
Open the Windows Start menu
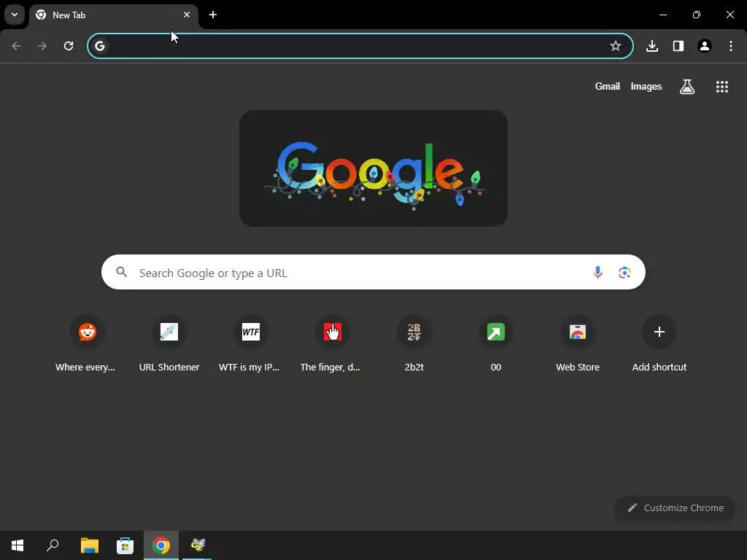pos(18,545)
